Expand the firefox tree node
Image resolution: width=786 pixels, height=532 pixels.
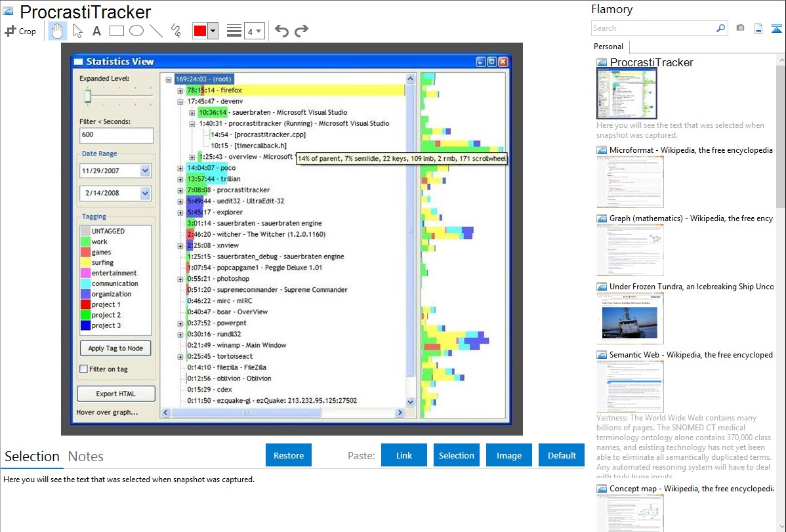click(x=180, y=91)
